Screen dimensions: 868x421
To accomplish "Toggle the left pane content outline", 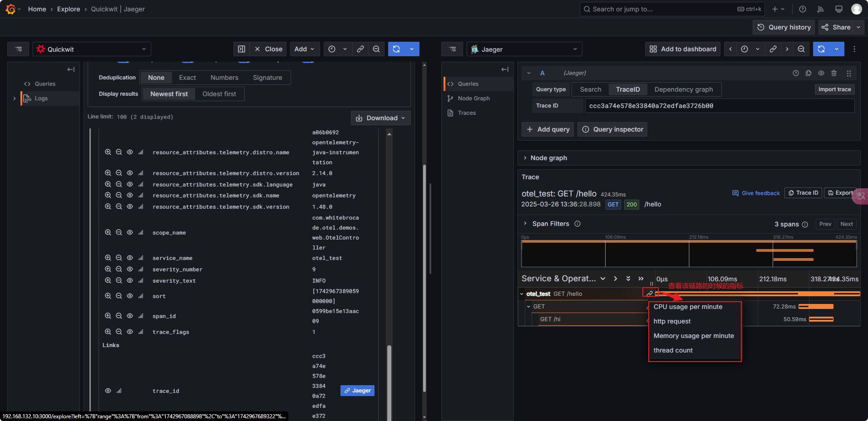I will pos(19,49).
